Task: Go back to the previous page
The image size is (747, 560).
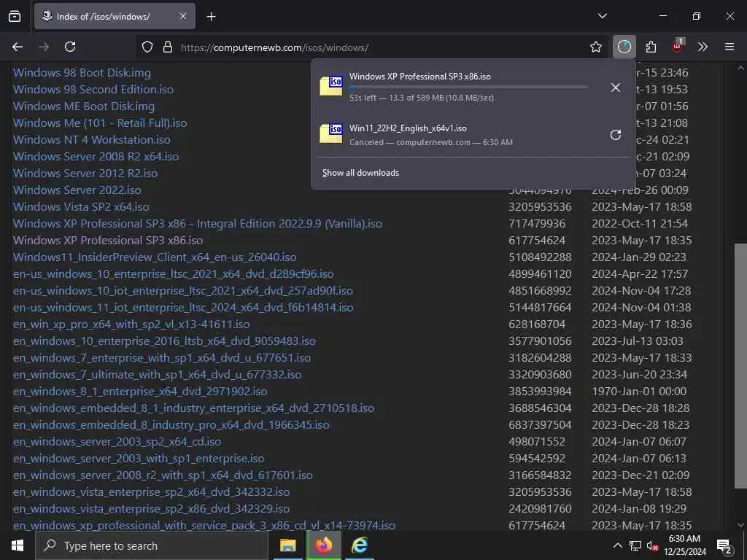Action: coord(18,47)
